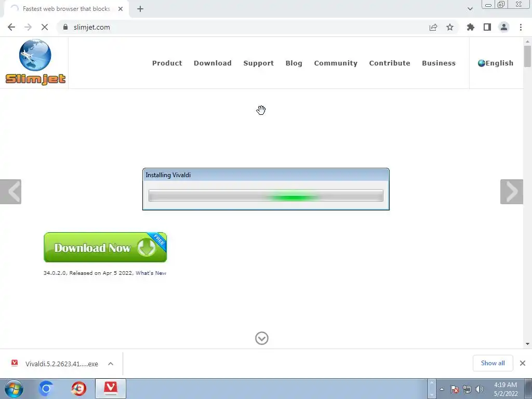Click the browser forward arrow
The width and height of the screenshot is (532, 399).
click(x=28, y=27)
